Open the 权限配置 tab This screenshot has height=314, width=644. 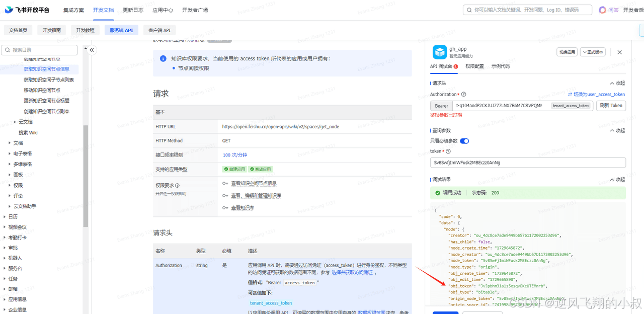click(474, 66)
